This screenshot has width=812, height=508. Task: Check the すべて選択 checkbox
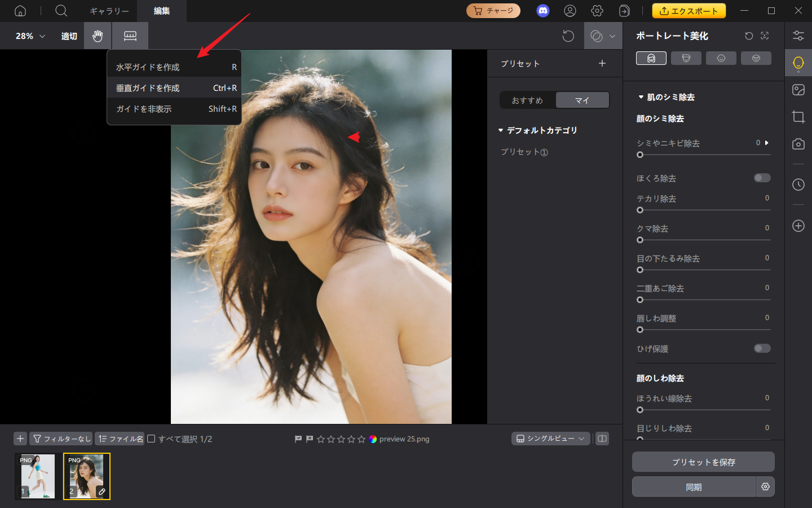(x=151, y=439)
